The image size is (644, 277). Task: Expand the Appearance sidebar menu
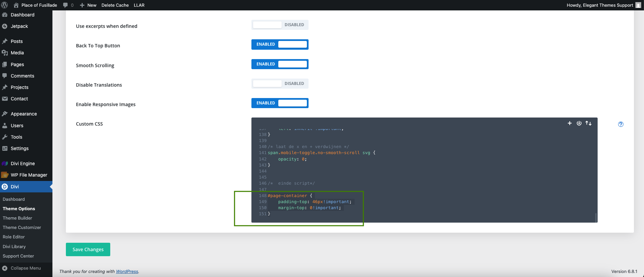[24, 114]
